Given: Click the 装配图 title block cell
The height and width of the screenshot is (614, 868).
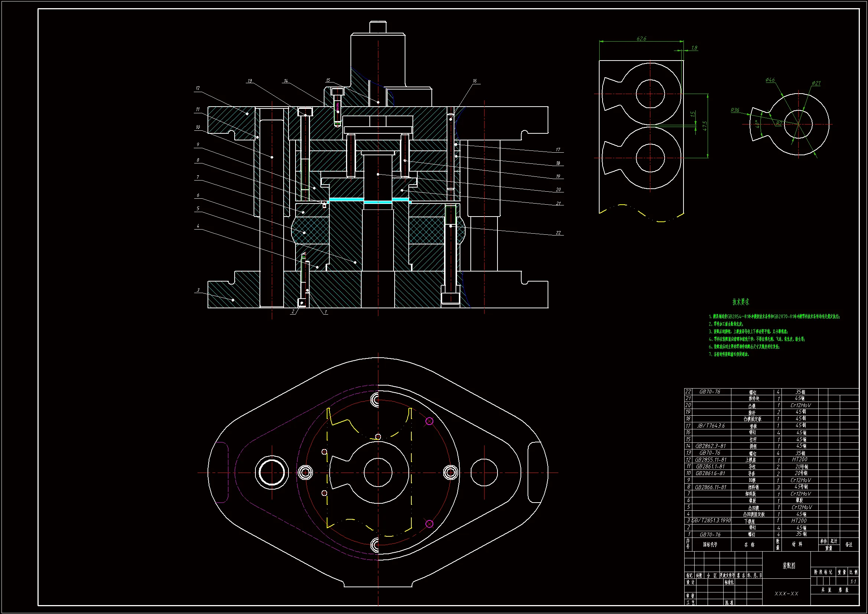Looking at the screenshot, I should click(x=789, y=566).
